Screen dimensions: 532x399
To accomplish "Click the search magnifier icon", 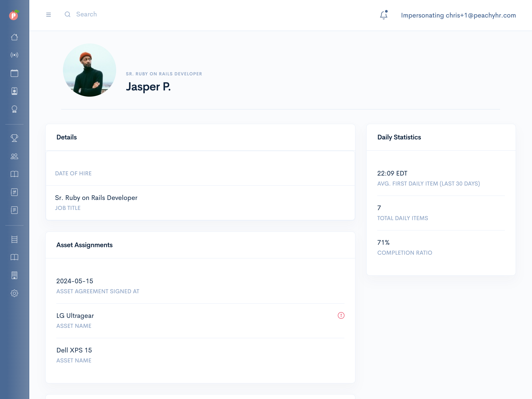I will [68, 14].
